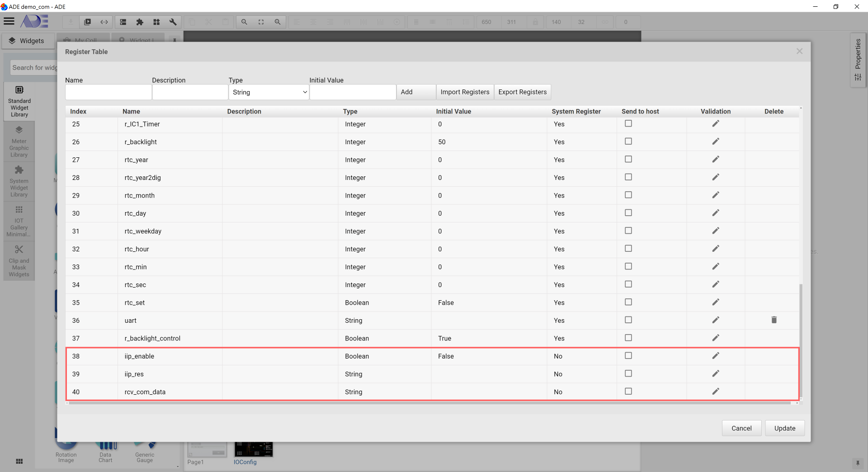The width and height of the screenshot is (868, 472).
Task: Edit validation for the rtc_set register
Action: coord(715,302)
